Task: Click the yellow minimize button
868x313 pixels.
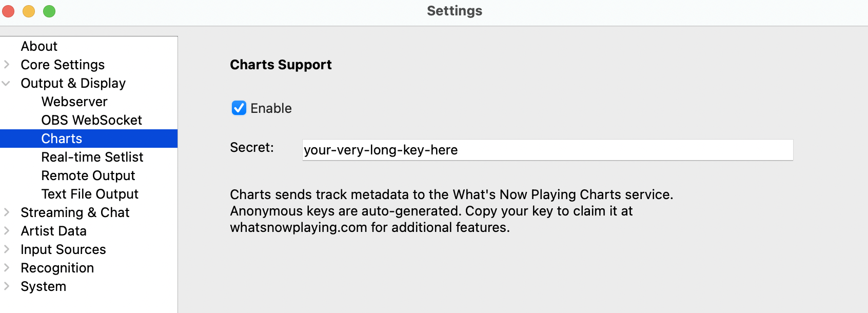Action: click(28, 10)
